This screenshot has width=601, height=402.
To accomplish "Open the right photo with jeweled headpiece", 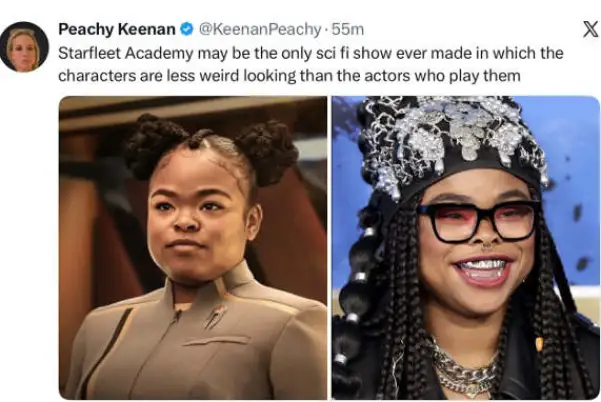I will click(466, 248).
